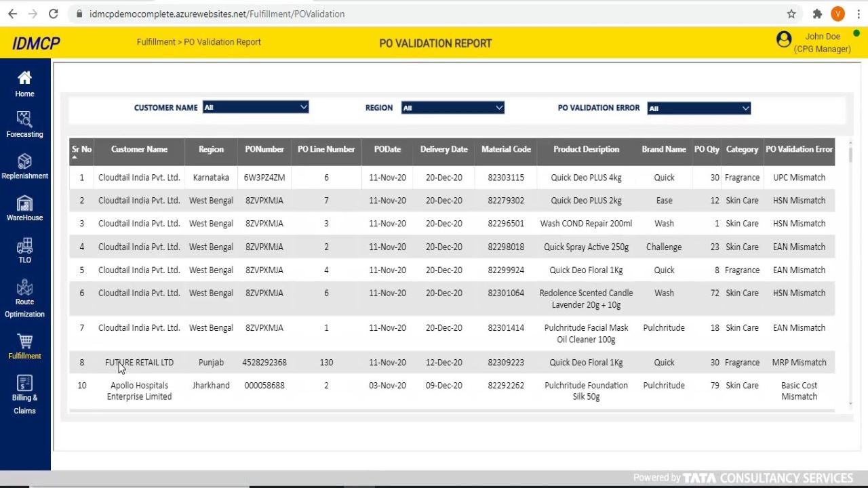Open the Forecasting module icon
The height and width of the screenshot is (488, 868).
click(24, 119)
